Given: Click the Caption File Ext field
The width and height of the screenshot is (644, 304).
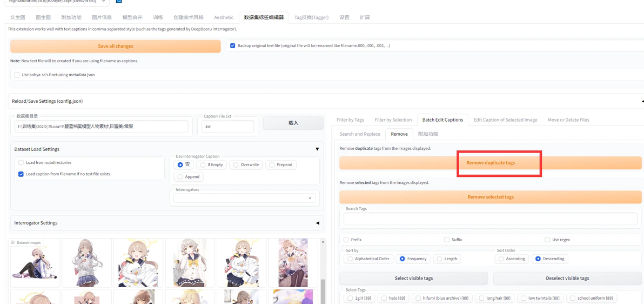Looking at the screenshot, I should coord(228,127).
